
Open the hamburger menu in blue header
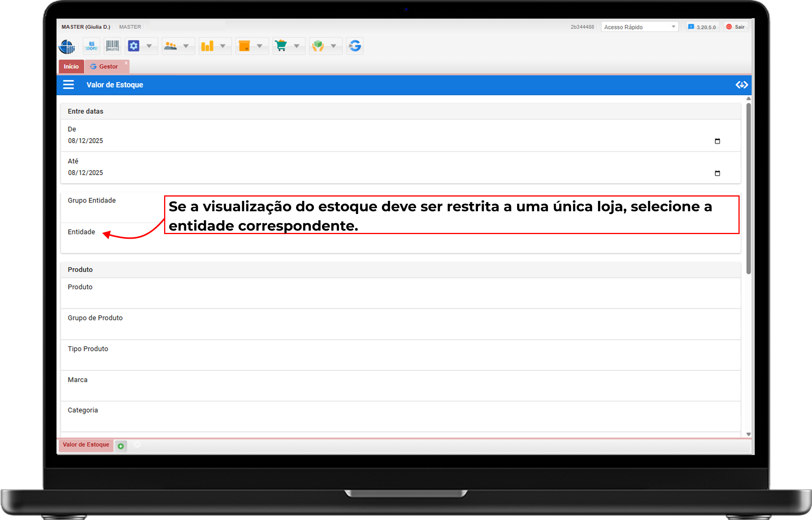click(69, 85)
